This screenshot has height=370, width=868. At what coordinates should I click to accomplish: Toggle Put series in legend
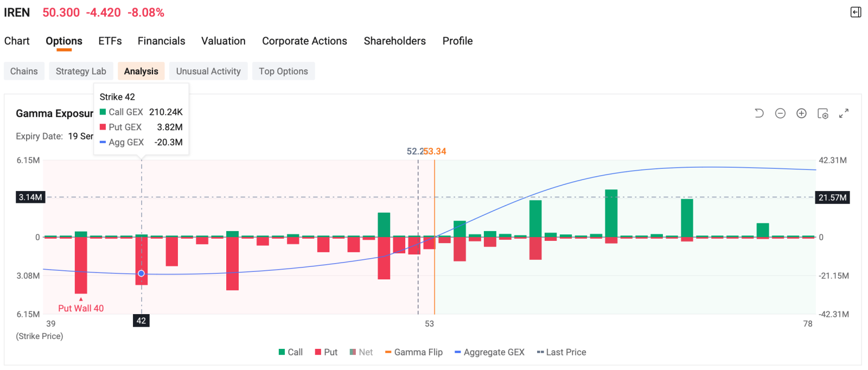click(x=326, y=352)
